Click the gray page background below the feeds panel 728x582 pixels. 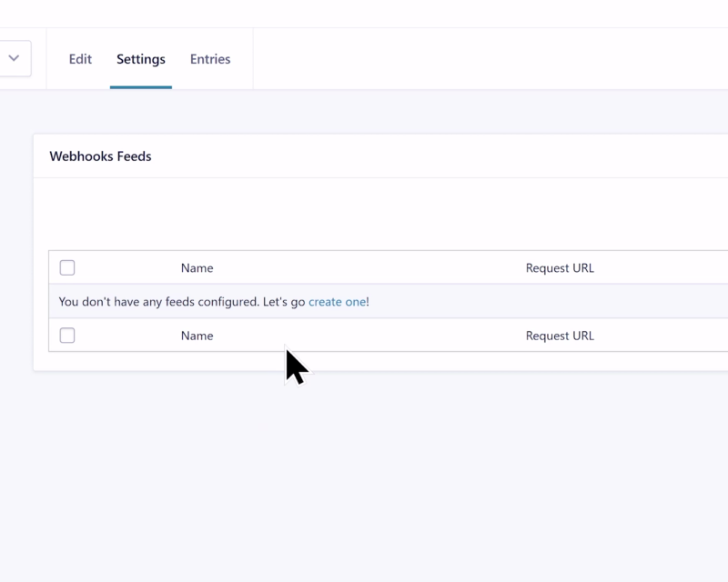click(364, 473)
